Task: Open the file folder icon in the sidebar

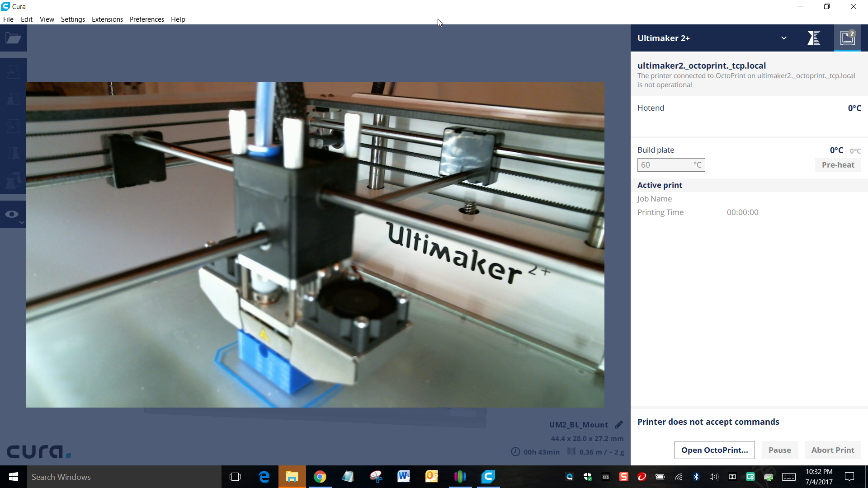Action: tap(13, 38)
